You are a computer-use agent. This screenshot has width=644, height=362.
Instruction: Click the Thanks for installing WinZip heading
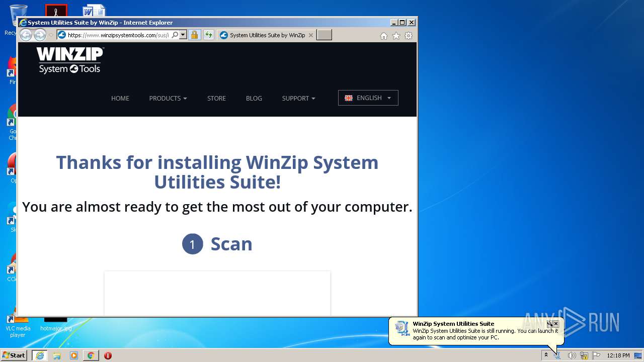(x=217, y=172)
